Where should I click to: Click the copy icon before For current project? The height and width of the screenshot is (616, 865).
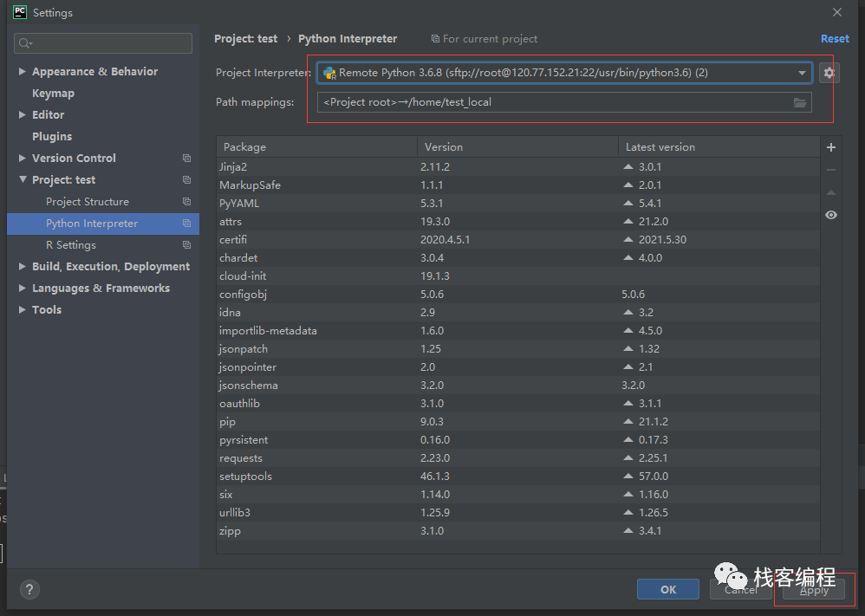point(435,39)
